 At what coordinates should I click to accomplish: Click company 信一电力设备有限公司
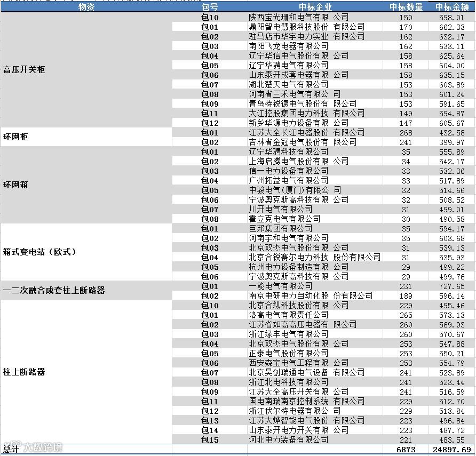click(x=289, y=171)
